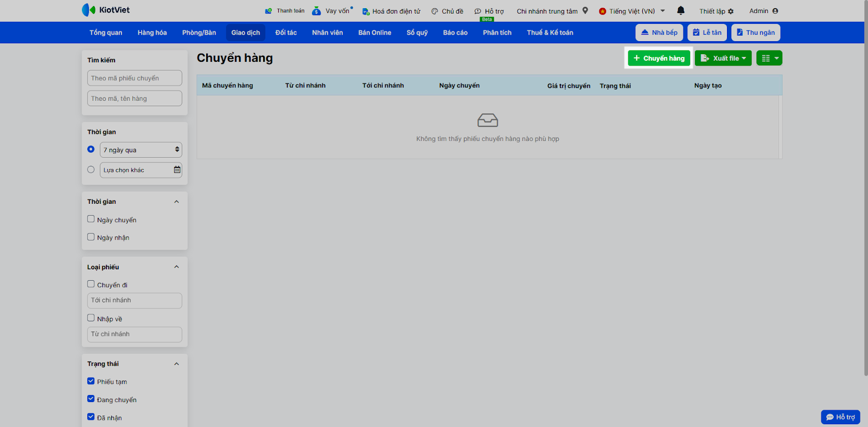
Task: Open the Chủ đề palette icon
Action: click(x=435, y=11)
